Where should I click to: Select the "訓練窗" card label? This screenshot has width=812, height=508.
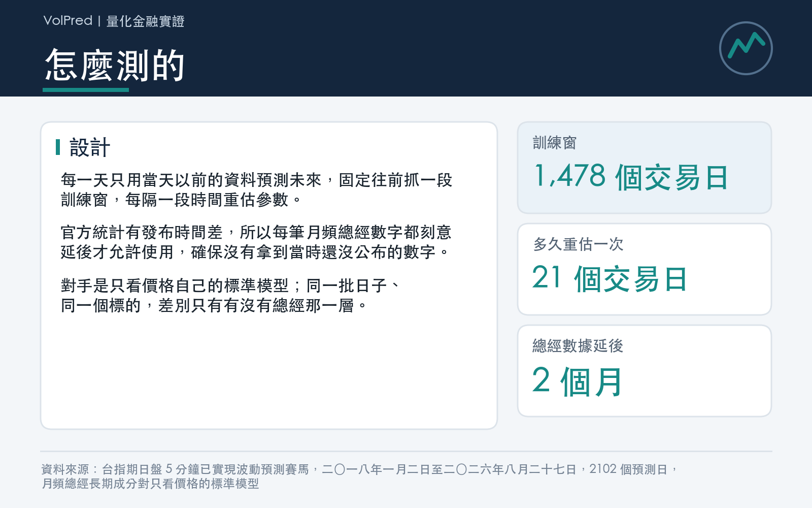555,143
